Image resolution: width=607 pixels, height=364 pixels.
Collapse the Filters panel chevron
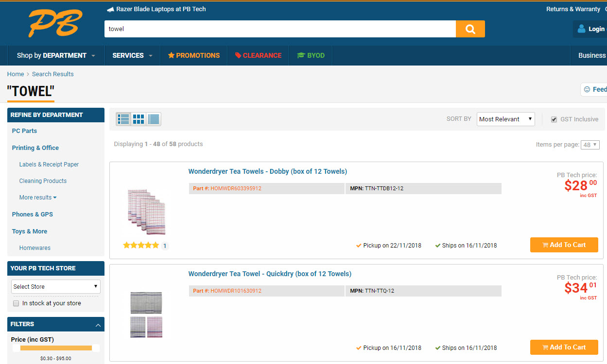(x=98, y=325)
